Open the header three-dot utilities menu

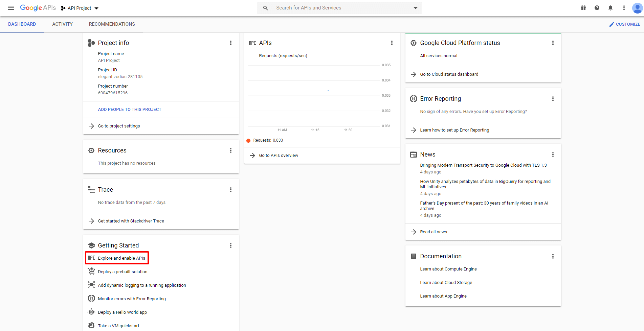click(x=624, y=8)
